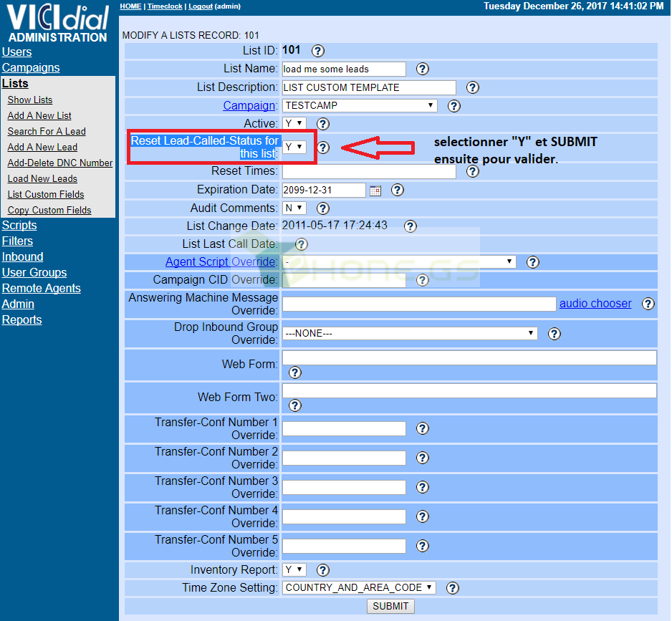
Task: Click the help icon under Web Form field
Action: coord(295,372)
